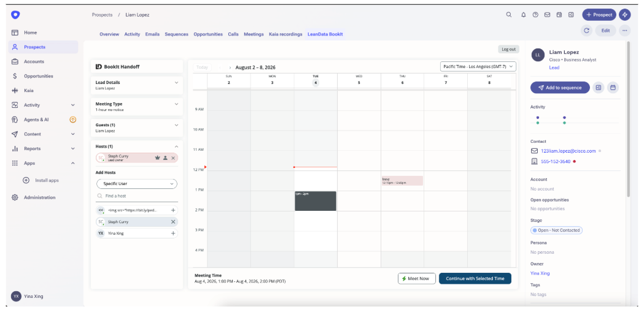
Task: Expand the Lead Details section
Action: [177, 82]
